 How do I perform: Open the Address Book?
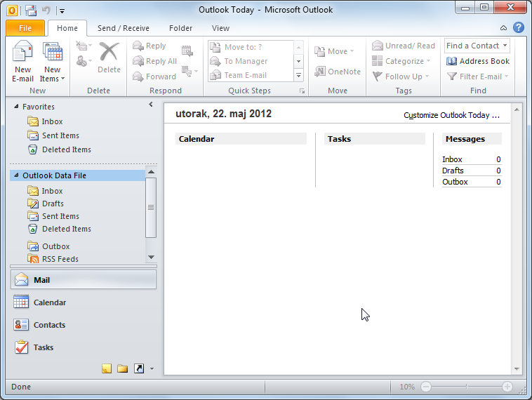click(478, 61)
